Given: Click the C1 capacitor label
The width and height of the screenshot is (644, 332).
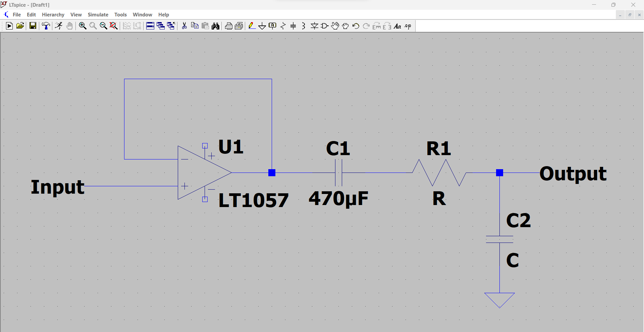Looking at the screenshot, I should tap(338, 148).
